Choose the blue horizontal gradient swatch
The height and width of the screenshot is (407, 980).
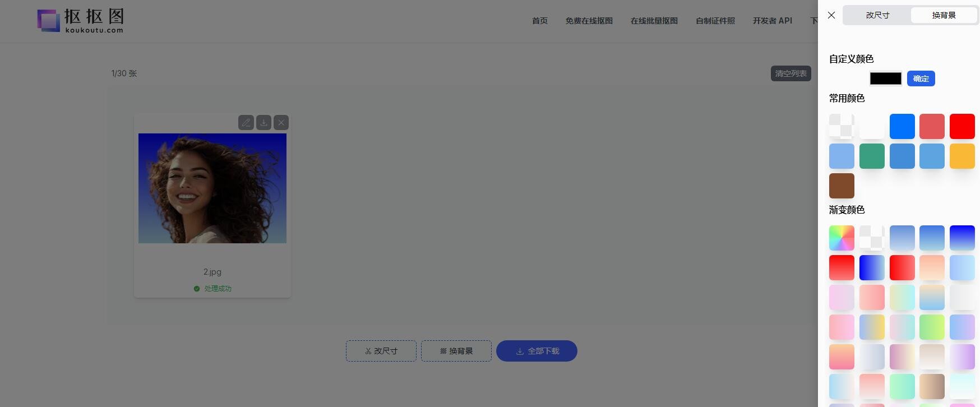(872, 267)
